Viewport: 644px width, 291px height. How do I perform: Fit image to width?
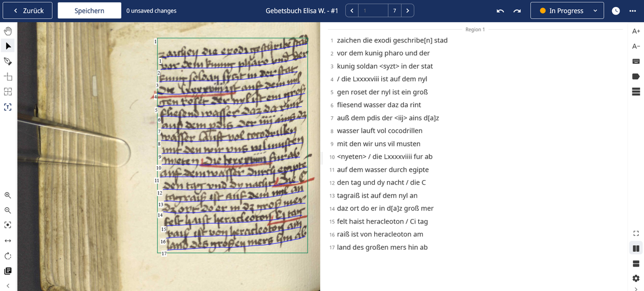[8, 240]
